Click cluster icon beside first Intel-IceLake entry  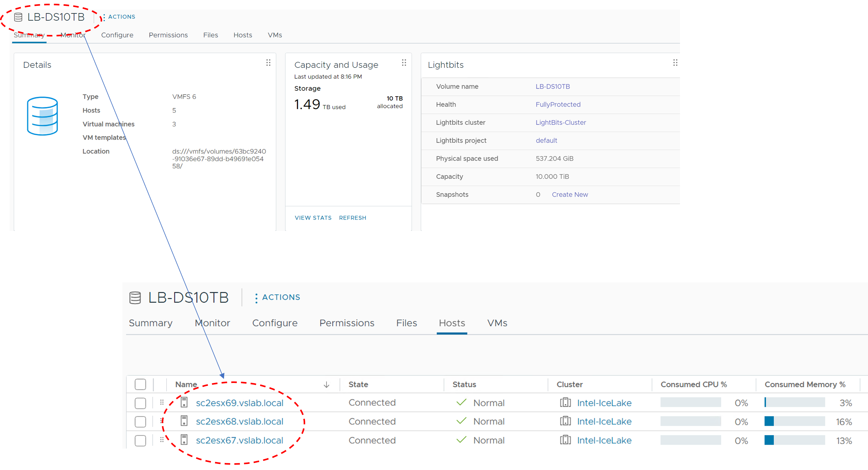tap(565, 402)
